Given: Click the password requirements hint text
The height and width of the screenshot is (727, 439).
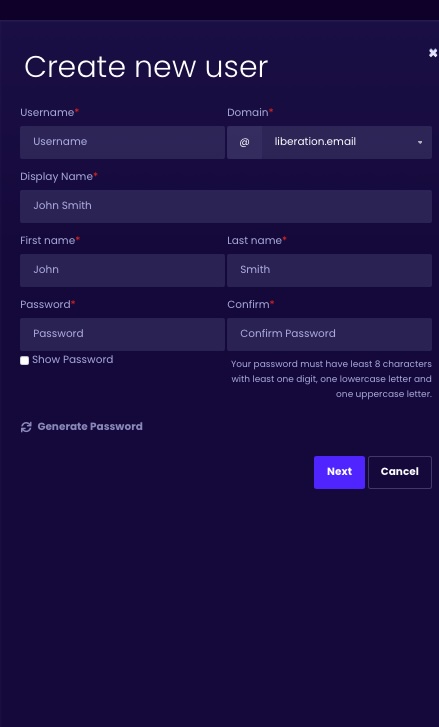Looking at the screenshot, I should (331, 379).
